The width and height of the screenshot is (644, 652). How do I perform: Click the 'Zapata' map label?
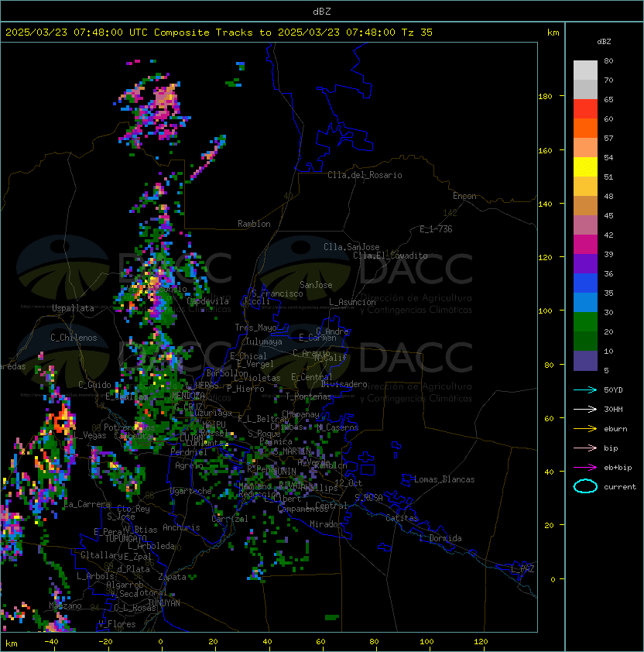pos(172,577)
